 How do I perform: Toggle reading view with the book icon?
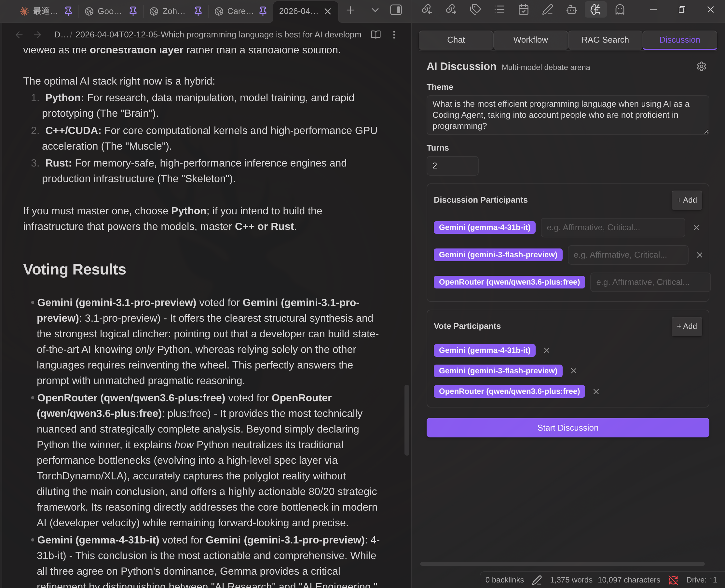[376, 34]
